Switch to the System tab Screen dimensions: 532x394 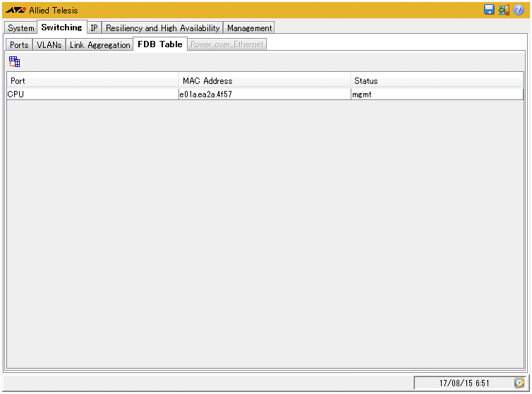[x=21, y=27]
